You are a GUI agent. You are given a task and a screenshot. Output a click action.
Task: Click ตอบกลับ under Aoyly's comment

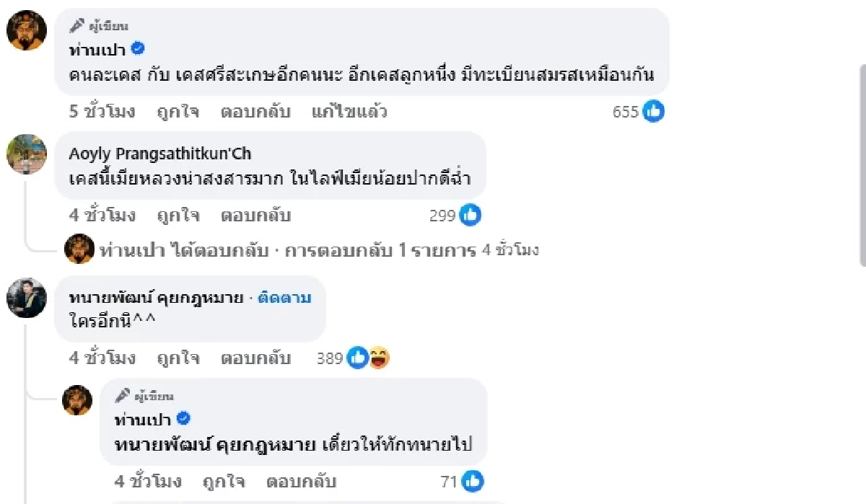[x=256, y=215]
